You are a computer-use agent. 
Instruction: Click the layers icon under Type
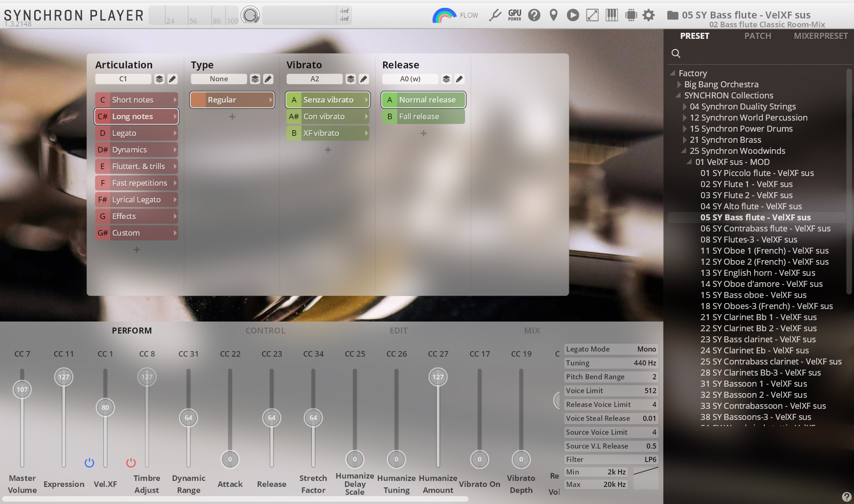[x=255, y=79]
